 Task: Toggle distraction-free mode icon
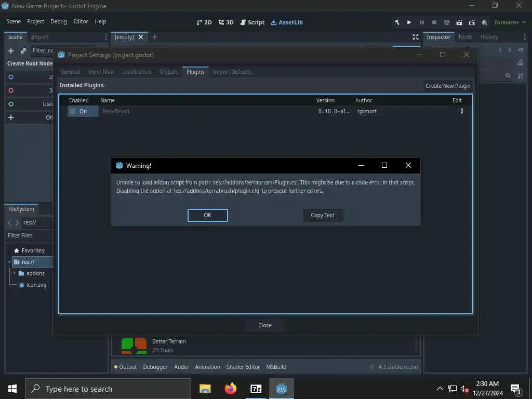coord(416,37)
